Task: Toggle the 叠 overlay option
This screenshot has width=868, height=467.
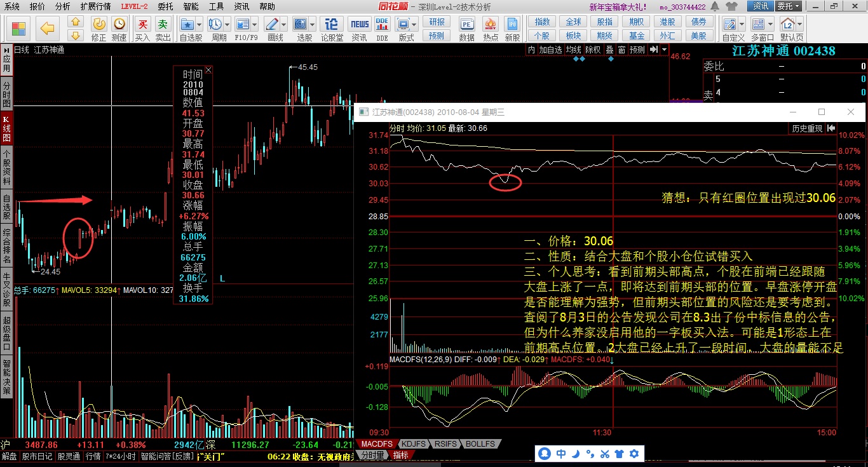Action: [x=609, y=50]
